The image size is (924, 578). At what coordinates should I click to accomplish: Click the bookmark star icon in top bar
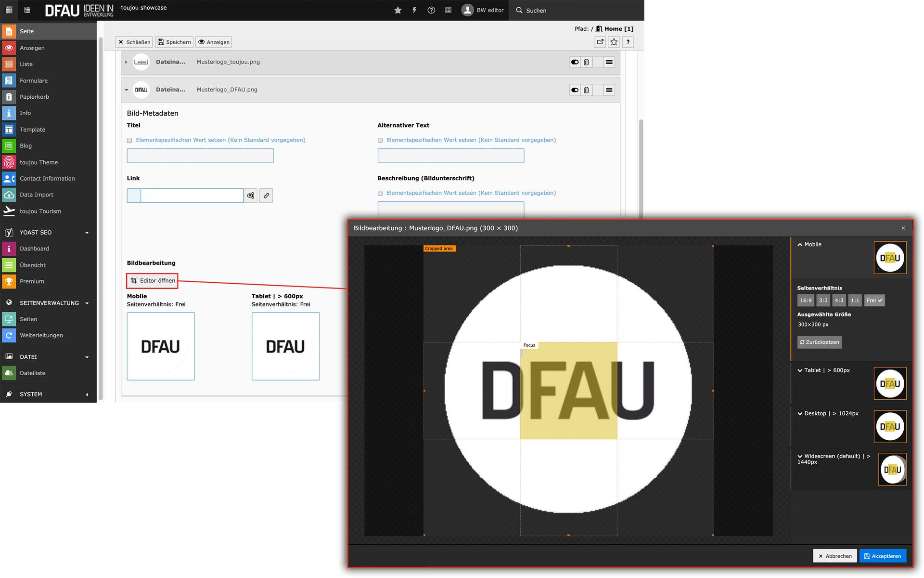398,10
